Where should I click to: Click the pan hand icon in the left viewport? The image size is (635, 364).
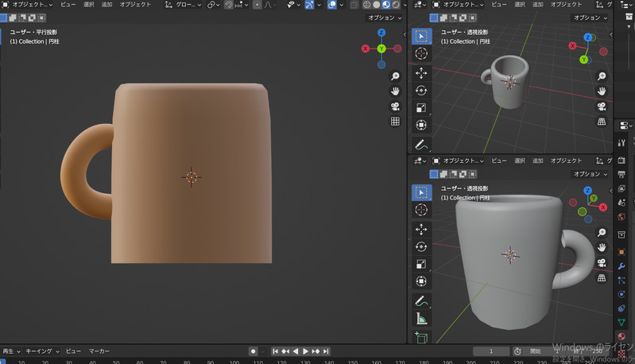click(x=395, y=91)
